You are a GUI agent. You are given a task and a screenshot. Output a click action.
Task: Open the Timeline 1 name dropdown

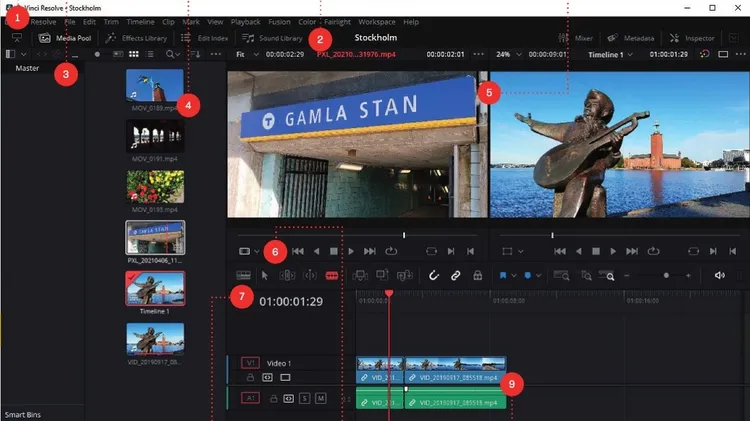point(610,55)
